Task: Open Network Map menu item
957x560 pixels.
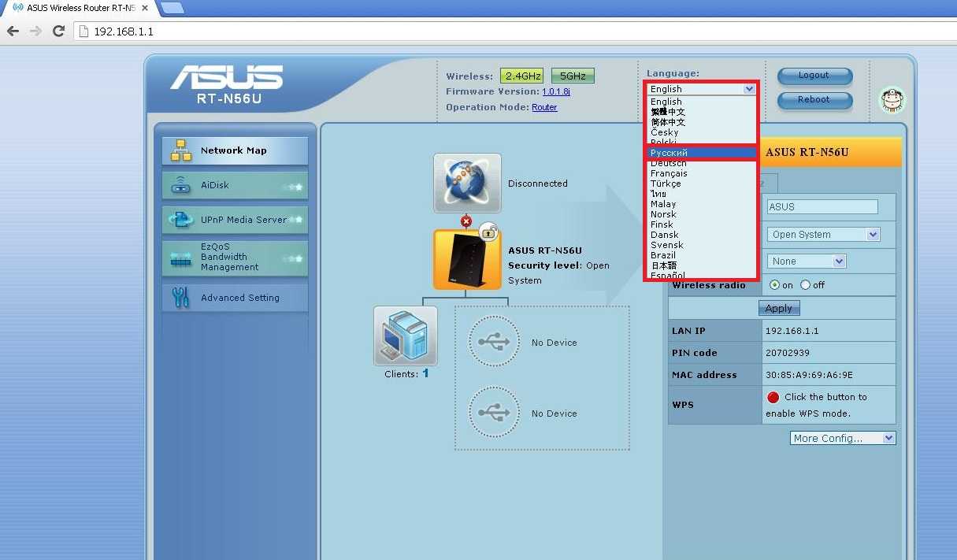Action: 235,150
